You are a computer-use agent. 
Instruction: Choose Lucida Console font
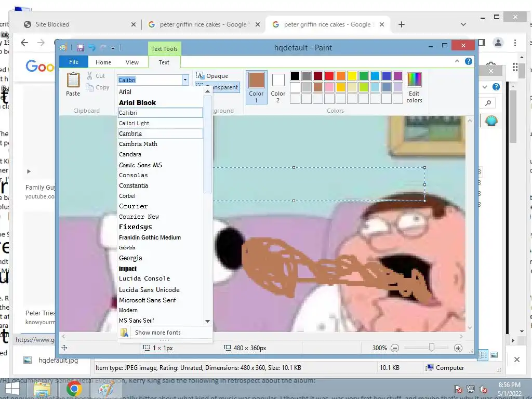point(160,278)
